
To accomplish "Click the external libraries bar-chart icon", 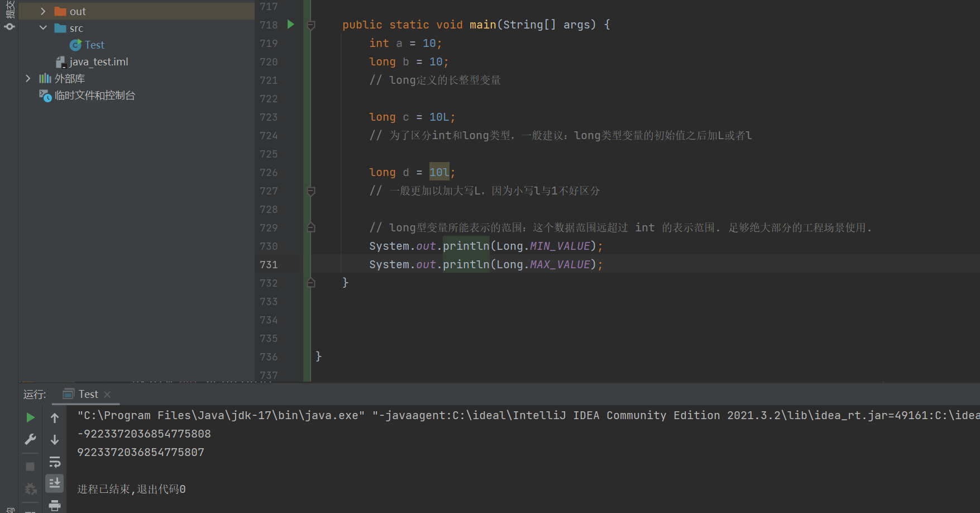I will [45, 78].
